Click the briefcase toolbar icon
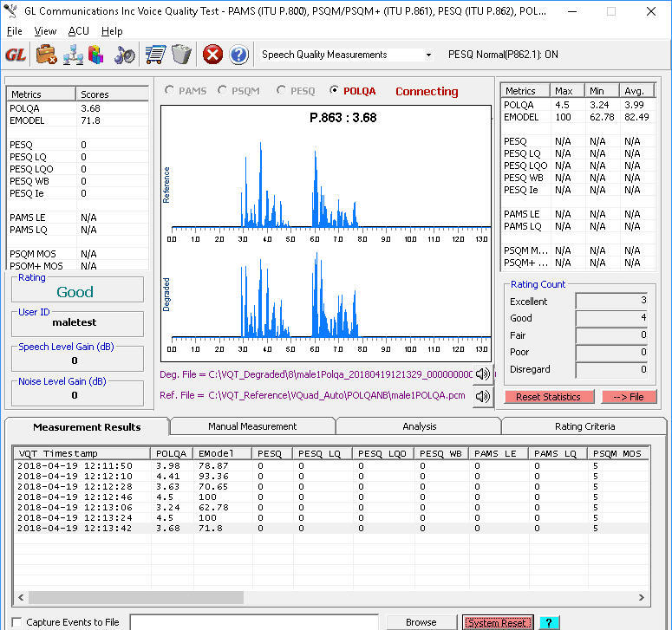Image resolution: width=672 pixels, height=630 pixels. coord(46,55)
